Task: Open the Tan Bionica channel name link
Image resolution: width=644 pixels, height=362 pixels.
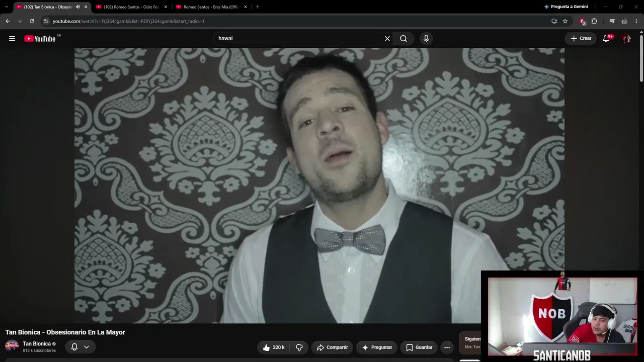Action: coord(37,344)
